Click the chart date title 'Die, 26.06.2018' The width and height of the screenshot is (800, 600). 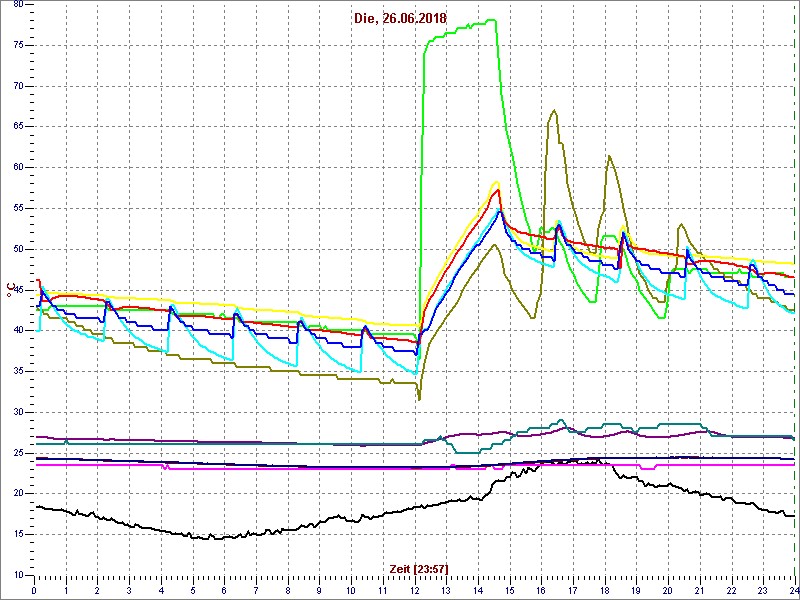click(x=399, y=19)
